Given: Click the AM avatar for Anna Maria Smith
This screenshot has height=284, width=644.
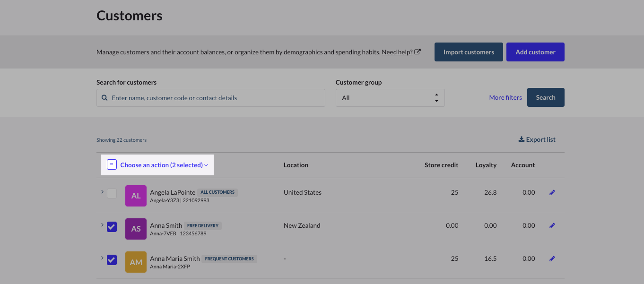Looking at the screenshot, I should tap(136, 262).
